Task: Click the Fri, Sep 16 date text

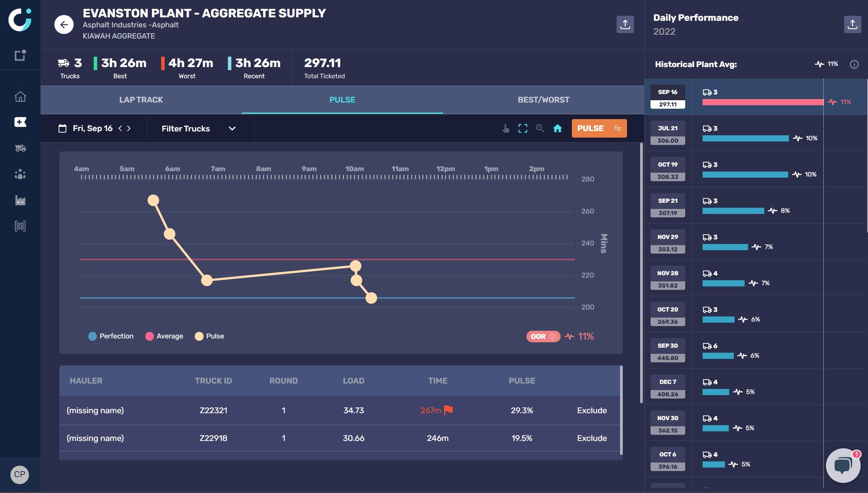Action: coord(93,128)
